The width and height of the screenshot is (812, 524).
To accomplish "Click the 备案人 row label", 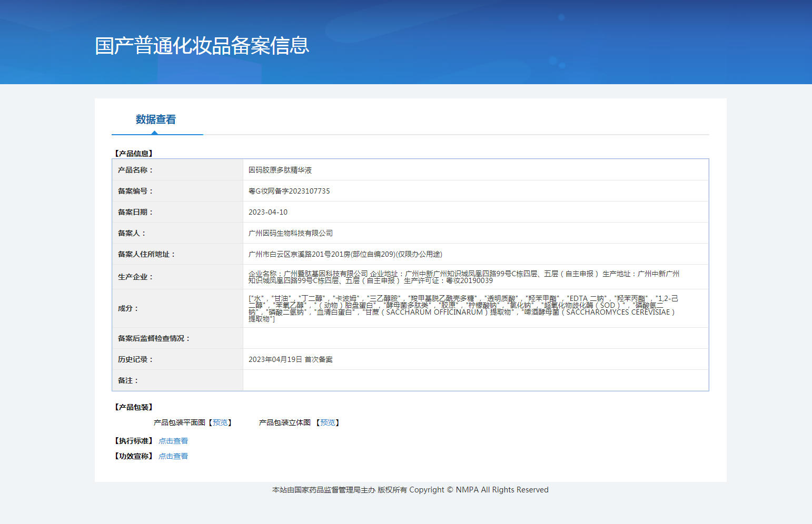I will tap(132, 233).
